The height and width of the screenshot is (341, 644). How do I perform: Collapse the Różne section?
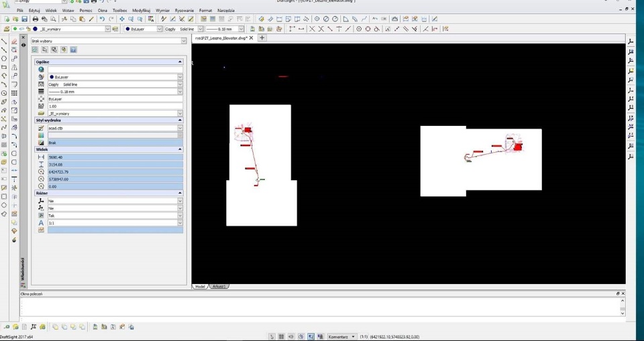[180, 193]
